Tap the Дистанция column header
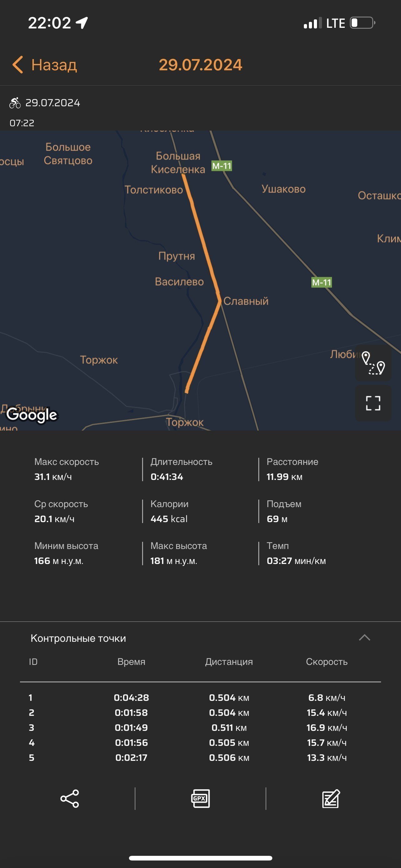Viewport: 401px width, 868px height. click(229, 661)
